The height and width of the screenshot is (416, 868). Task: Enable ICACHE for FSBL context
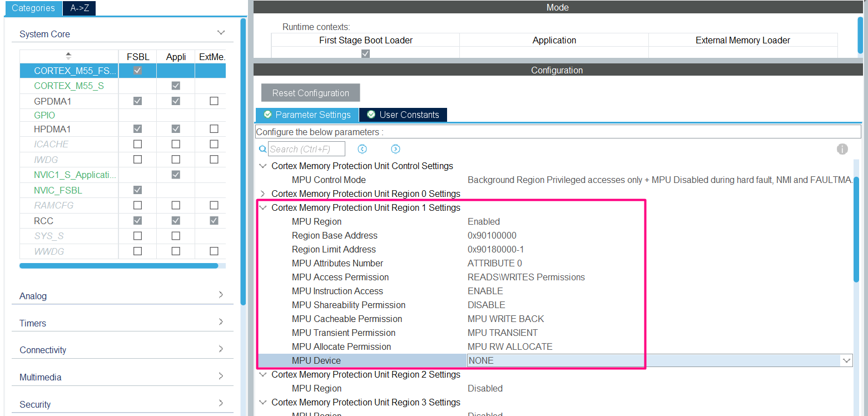pyautogui.click(x=137, y=144)
